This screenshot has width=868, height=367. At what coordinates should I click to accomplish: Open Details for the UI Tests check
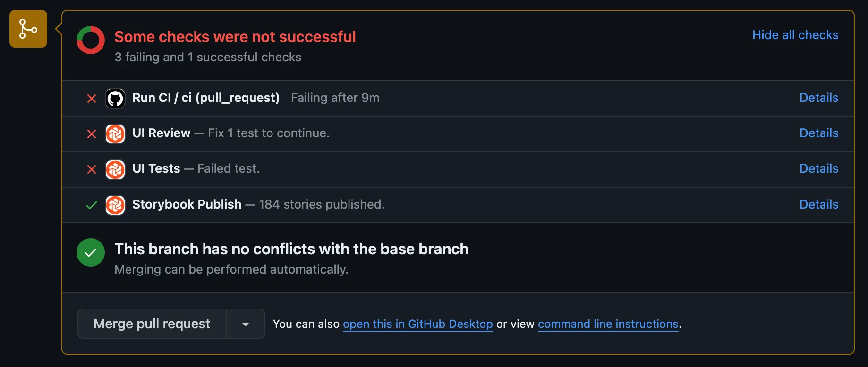818,168
